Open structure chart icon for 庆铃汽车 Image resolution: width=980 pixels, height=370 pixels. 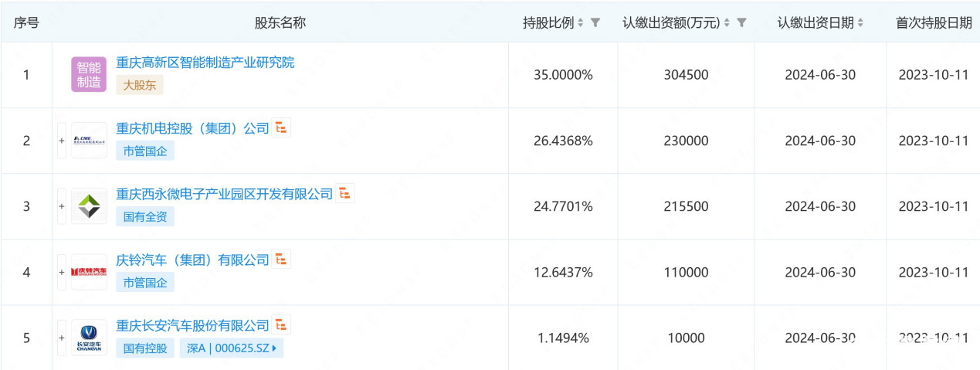coord(282,260)
